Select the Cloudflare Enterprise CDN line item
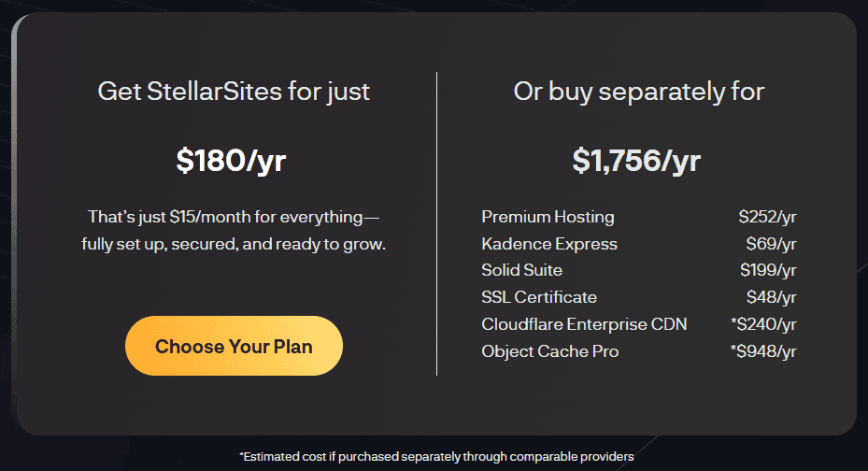868x471 pixels. 584,324
